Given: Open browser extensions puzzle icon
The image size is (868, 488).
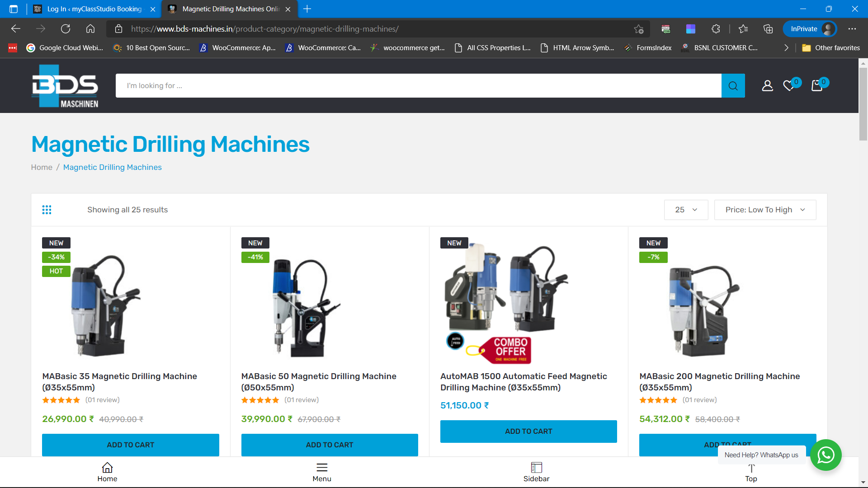Looking at the screenshot, I should (x=716, y=29).
